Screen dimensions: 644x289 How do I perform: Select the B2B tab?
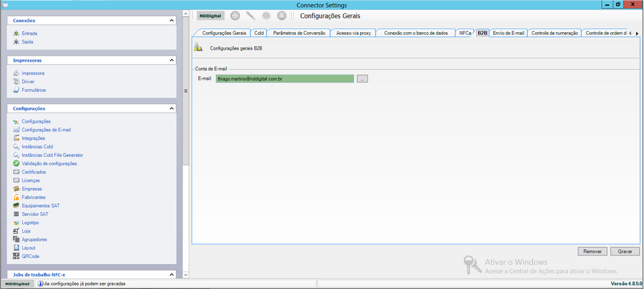482,34
